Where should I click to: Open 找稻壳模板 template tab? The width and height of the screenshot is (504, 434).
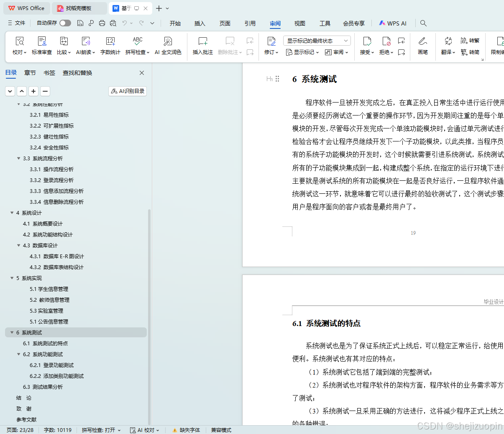pos(79,8)
